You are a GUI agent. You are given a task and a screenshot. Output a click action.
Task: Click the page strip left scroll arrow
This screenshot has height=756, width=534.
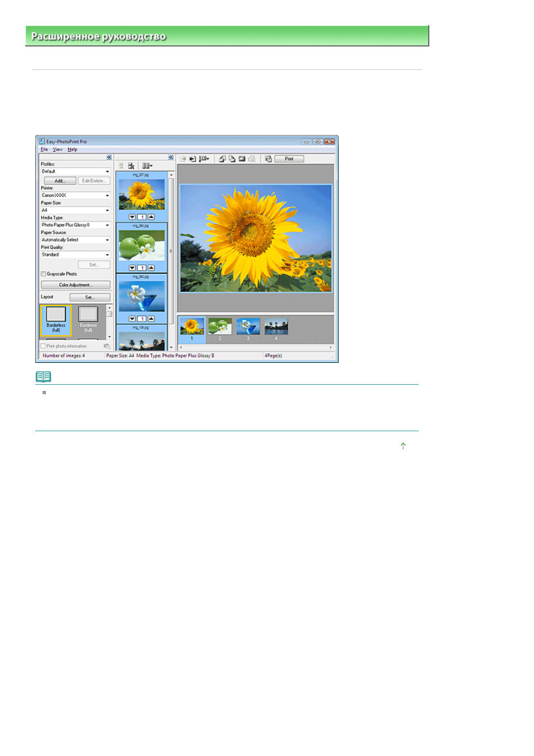point(180,348)
